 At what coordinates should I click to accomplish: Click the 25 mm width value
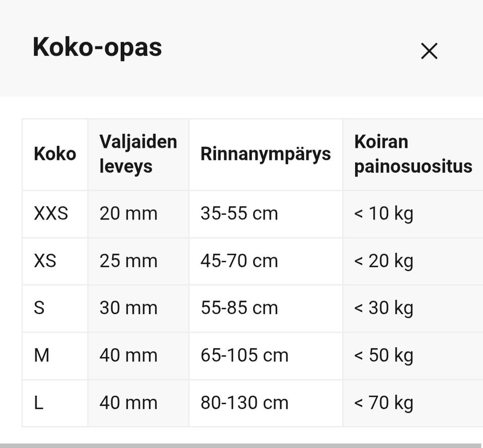point(129,261)
